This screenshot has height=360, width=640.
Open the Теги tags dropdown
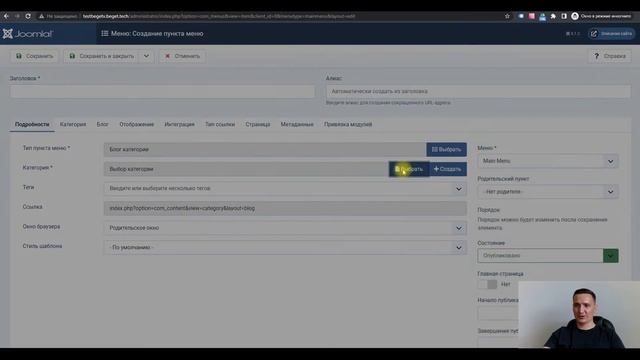[285, 189]
